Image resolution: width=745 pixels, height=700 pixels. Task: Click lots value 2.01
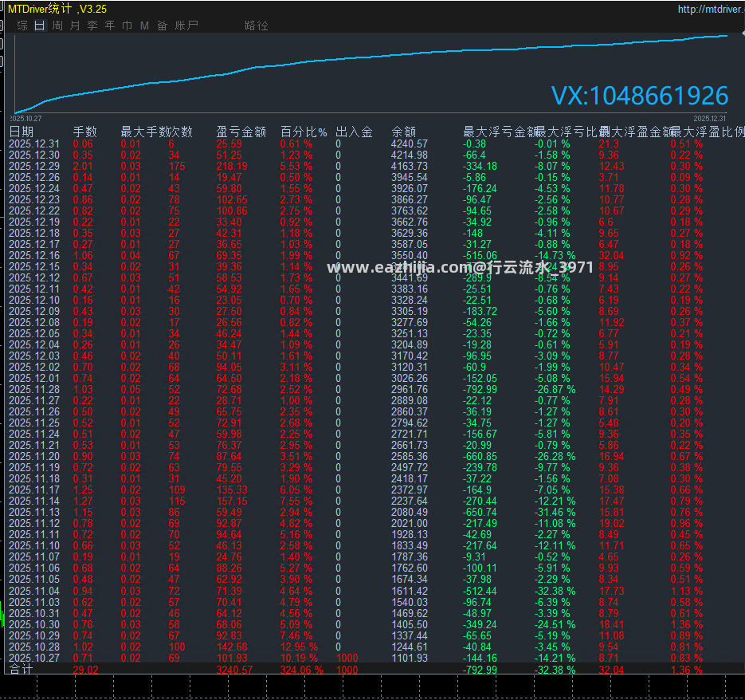(x=83, y=166)
